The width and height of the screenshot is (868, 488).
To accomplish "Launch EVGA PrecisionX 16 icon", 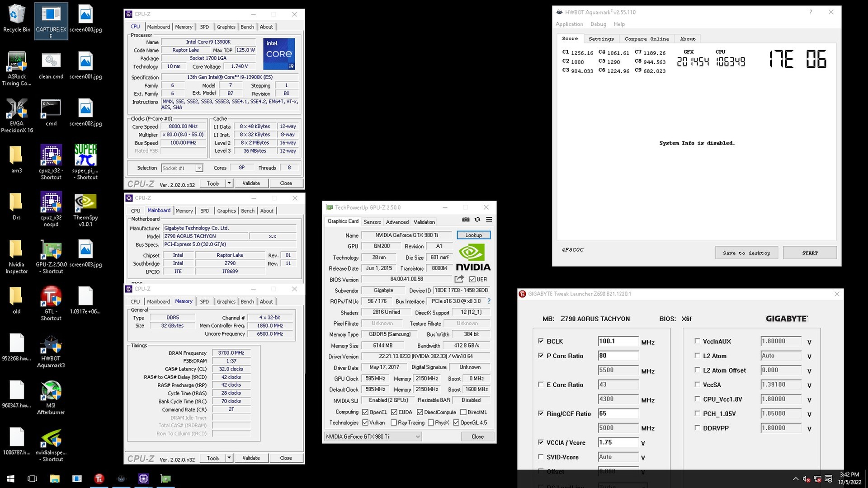I will pos(17,116).
